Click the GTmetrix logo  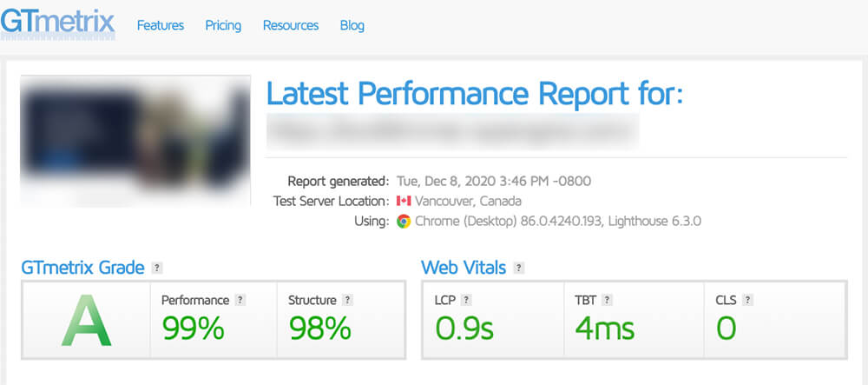(x=57, y=23)
